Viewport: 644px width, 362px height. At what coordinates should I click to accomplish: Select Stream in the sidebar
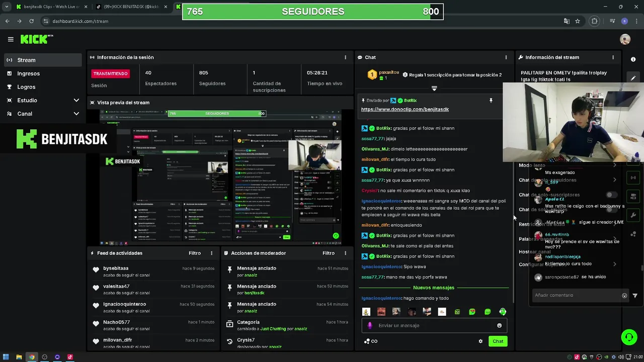click(43, 60)
